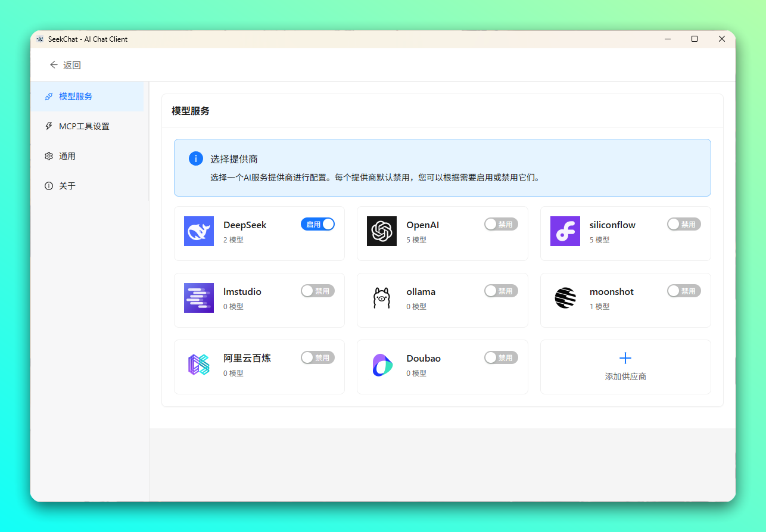This screenshot has width=766, height=532.
Task: Click the 关于 info circle icon
Action: coord(49,186)
